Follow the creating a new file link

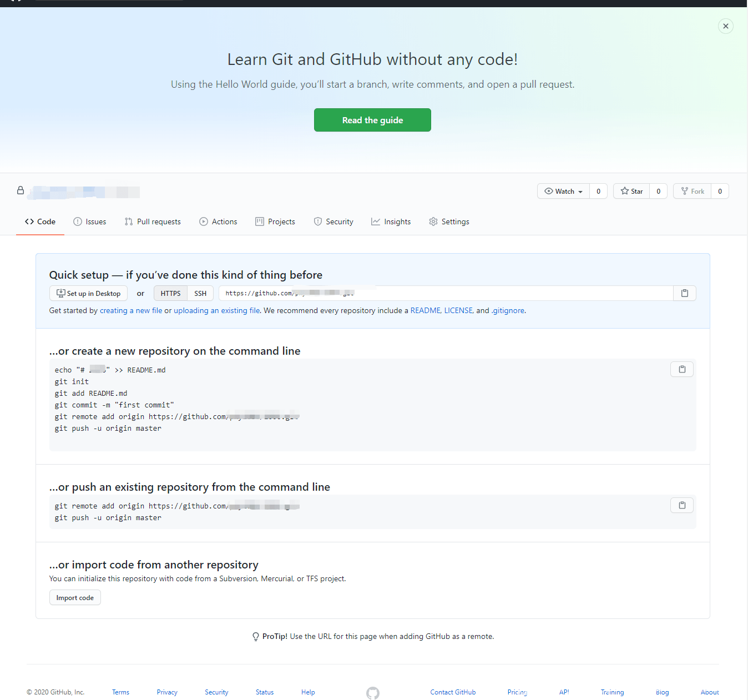tap(131, 310)
